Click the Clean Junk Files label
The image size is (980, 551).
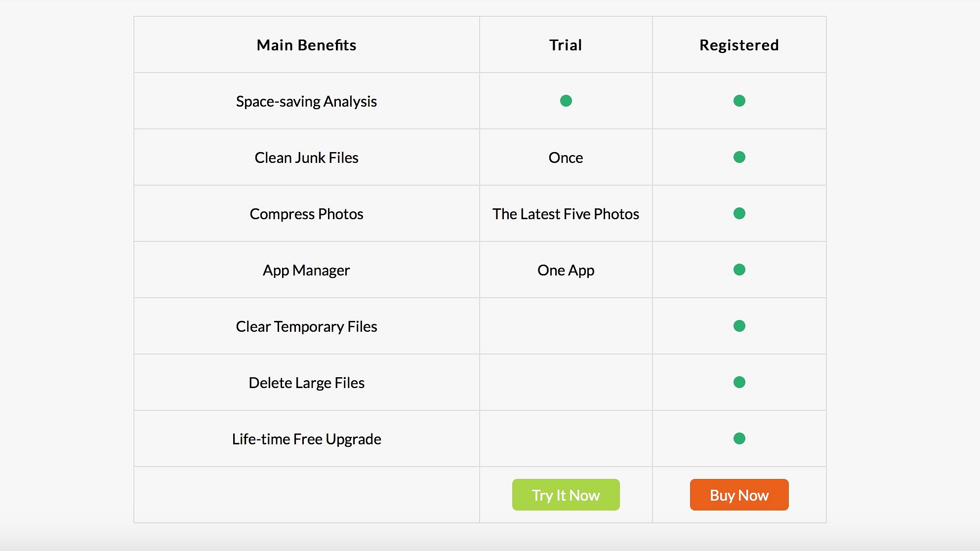[x=306, y=157]
